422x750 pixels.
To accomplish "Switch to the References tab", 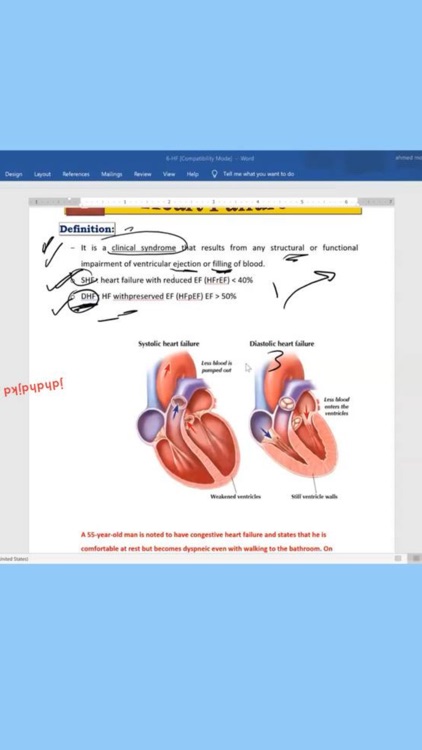I will (76, 174).
